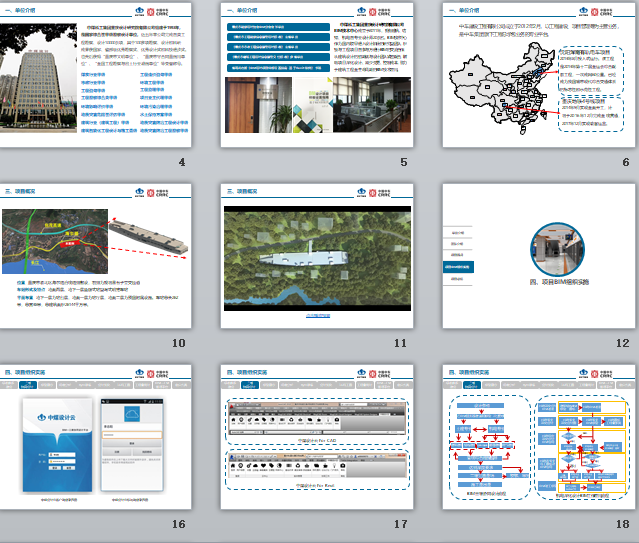639x543 pixels.
Task: Click the top CAD toolbar image on slide 17
Action: click(x=316, y=420)
